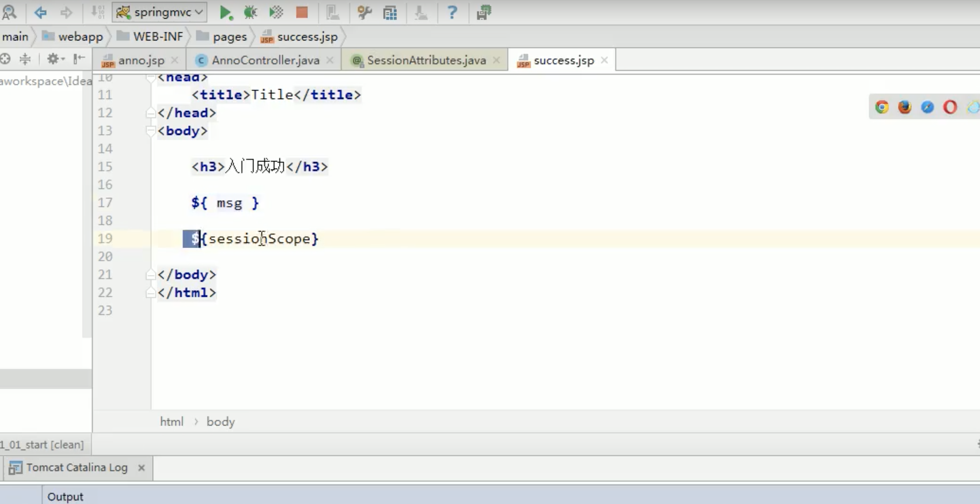Close the Tomcat Catalina Log tab
The width and height of the screenshot is (980, 504).
click(141, 468)
